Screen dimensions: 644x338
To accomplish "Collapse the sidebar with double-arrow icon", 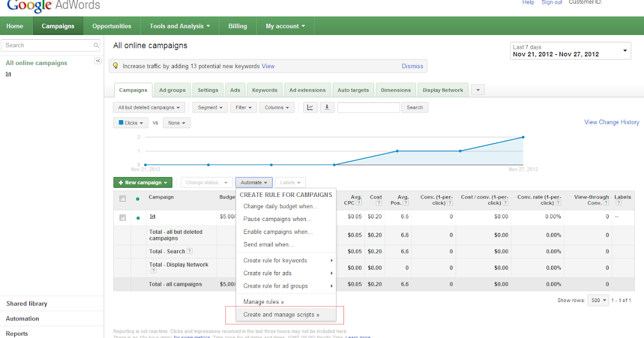I will (98, 61).
